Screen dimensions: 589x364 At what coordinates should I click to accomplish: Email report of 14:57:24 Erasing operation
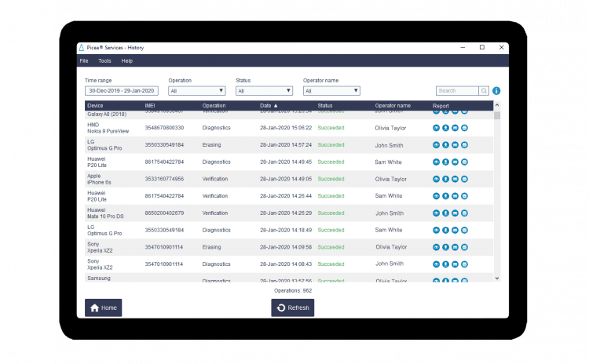coord(455,145)
